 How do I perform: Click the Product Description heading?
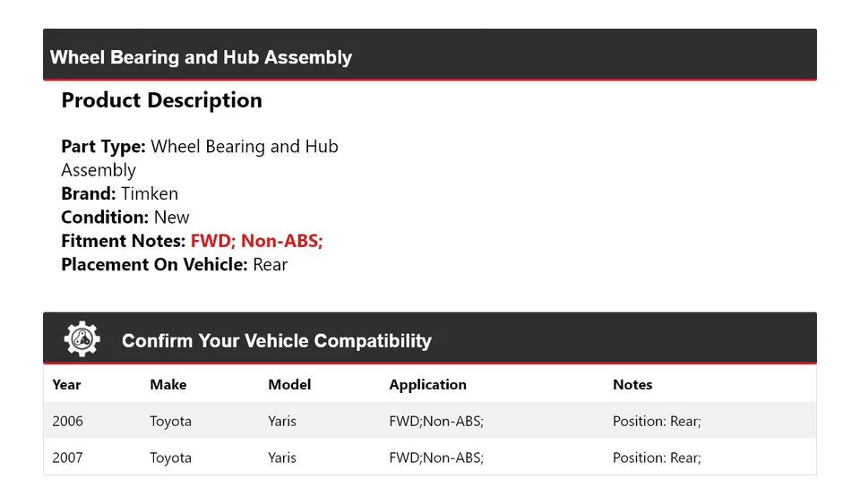[161, 100]
